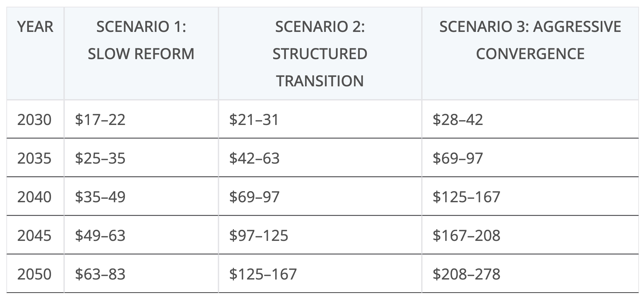Select the $97–125 value cell
This screenshot has width=644, height=299.
(258, 236)
